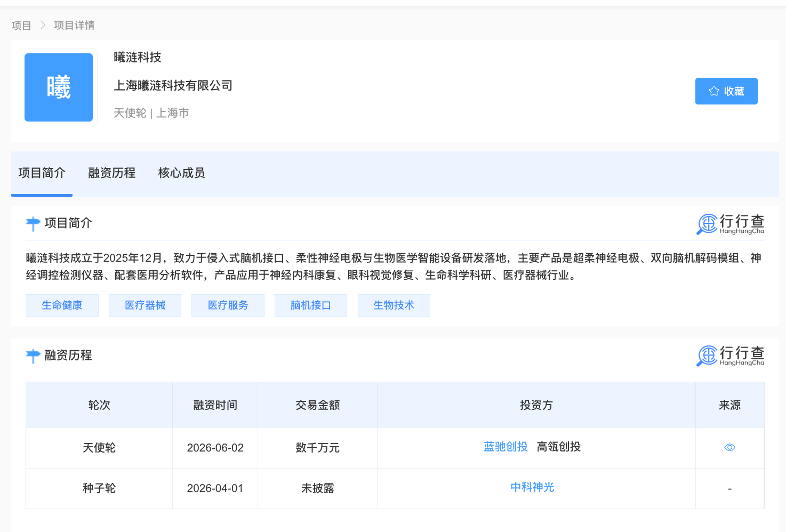Click company name 上海曦涟科技有限公司
The height and width of the screenshot is (532, 786).
[173, 85]
